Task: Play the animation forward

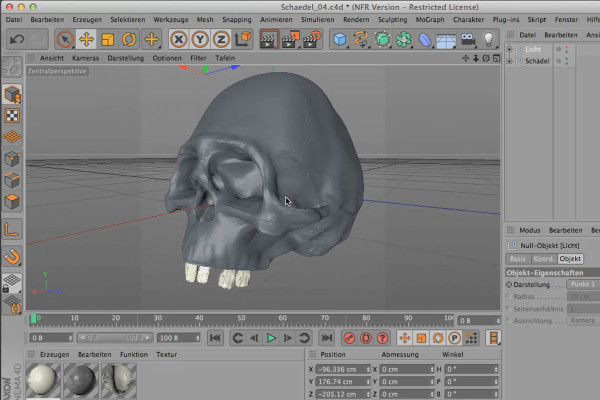Action: (271, 338)
